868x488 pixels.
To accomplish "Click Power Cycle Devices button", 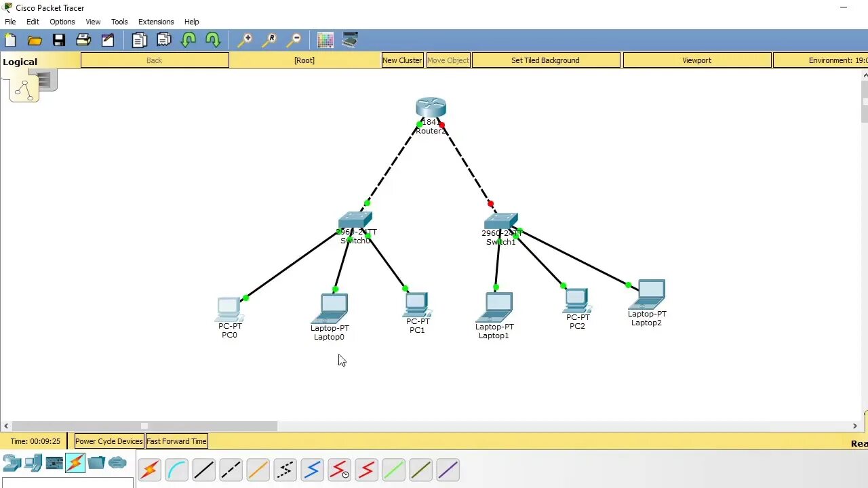I will tap(109, 441).
